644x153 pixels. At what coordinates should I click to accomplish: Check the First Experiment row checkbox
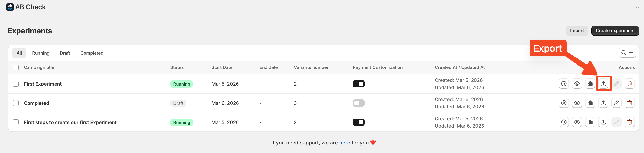tap(16, 84)
